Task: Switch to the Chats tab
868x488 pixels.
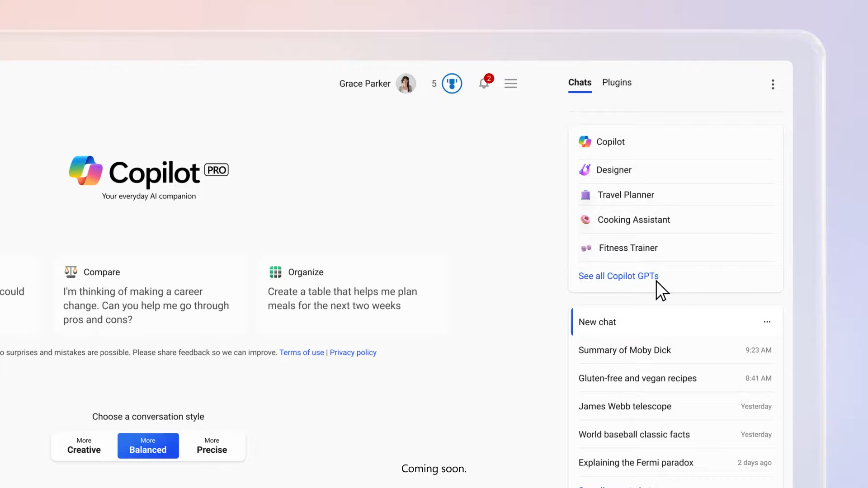Action: tap(580, 83)
